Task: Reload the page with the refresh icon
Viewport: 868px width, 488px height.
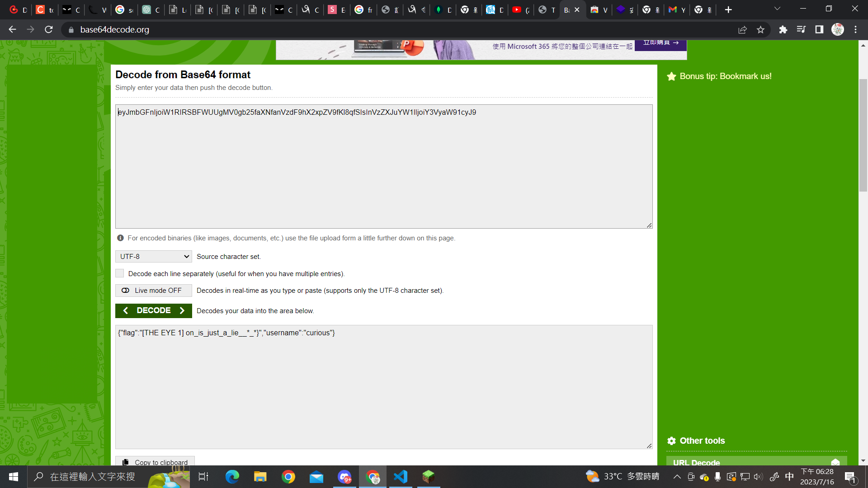Action: coord(49,30)
